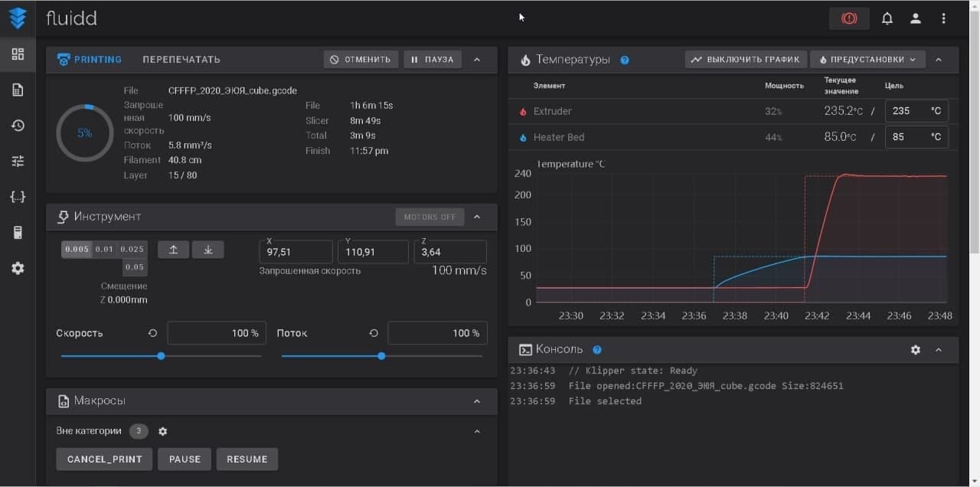Open the presets dropdown (Предустановки)
This screenshot has width=980, height=487.
(x=867, y=60)
